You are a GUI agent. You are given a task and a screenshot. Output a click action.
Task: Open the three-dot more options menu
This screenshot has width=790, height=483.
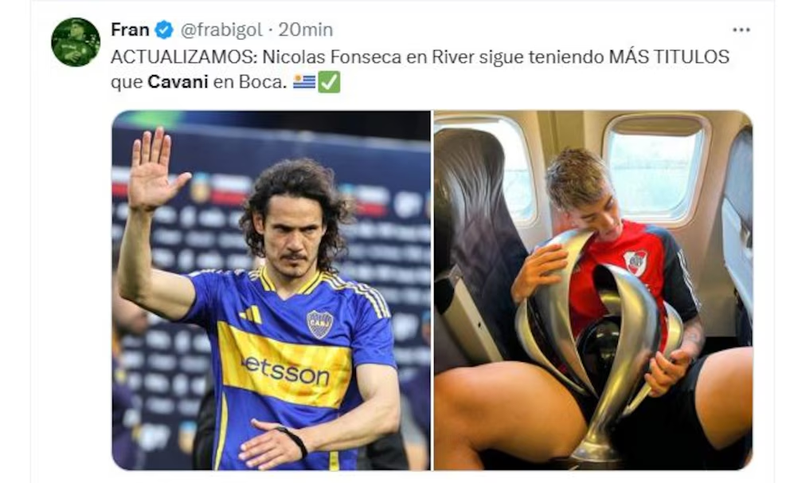click(x=741, y=30)
